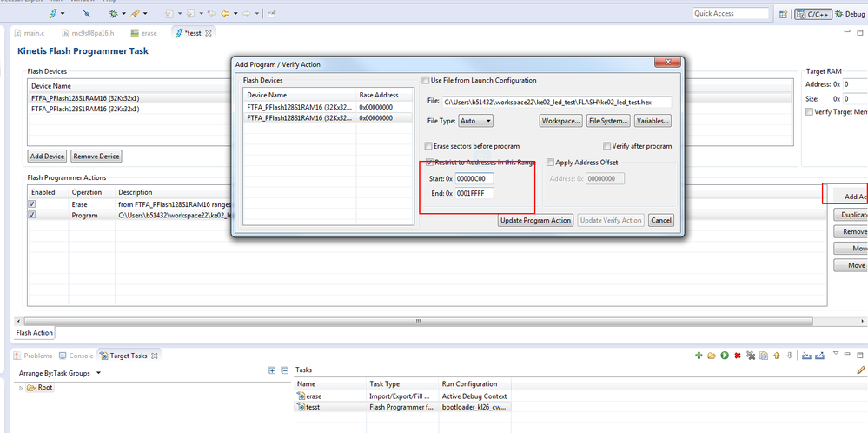Click the Last Edit Location icon
Image resolution: width=868 pixels, height=433 pixels.
point(211,13)
